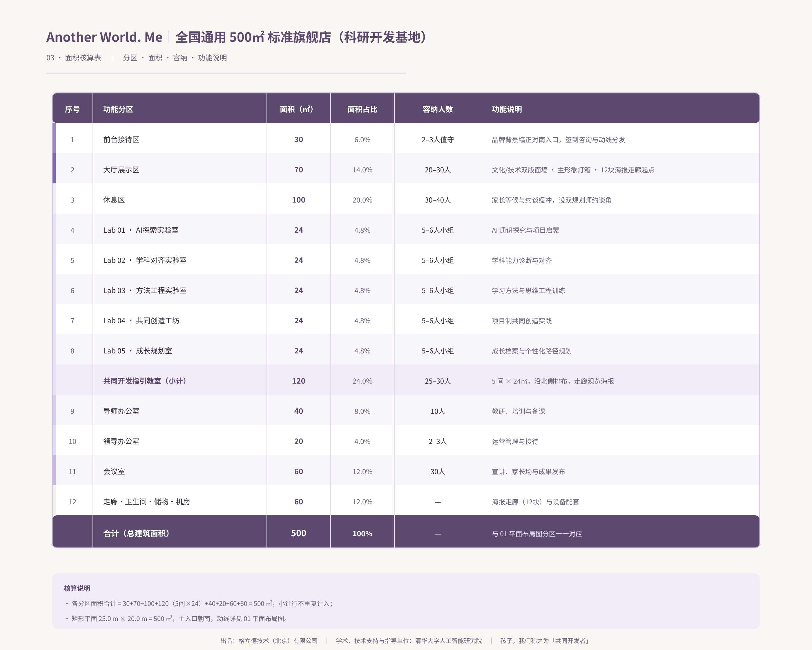Click description 学习方法与思维工程训练
This screenshot has width=812, height=650.
[x=528, y=290]
